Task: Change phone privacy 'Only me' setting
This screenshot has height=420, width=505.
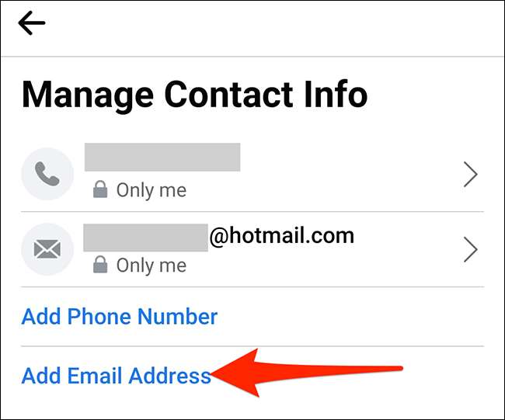Action: point(151,190)
